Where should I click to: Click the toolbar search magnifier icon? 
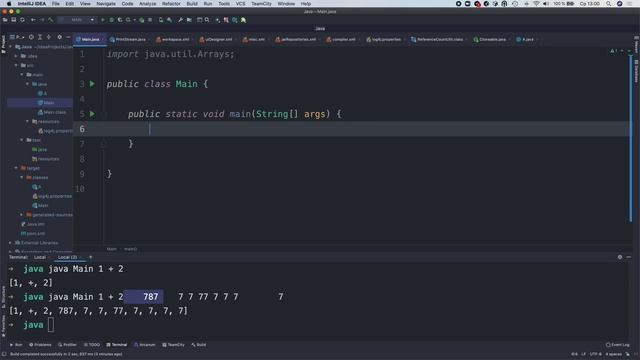pyautogui.click(x=207, y=20)
